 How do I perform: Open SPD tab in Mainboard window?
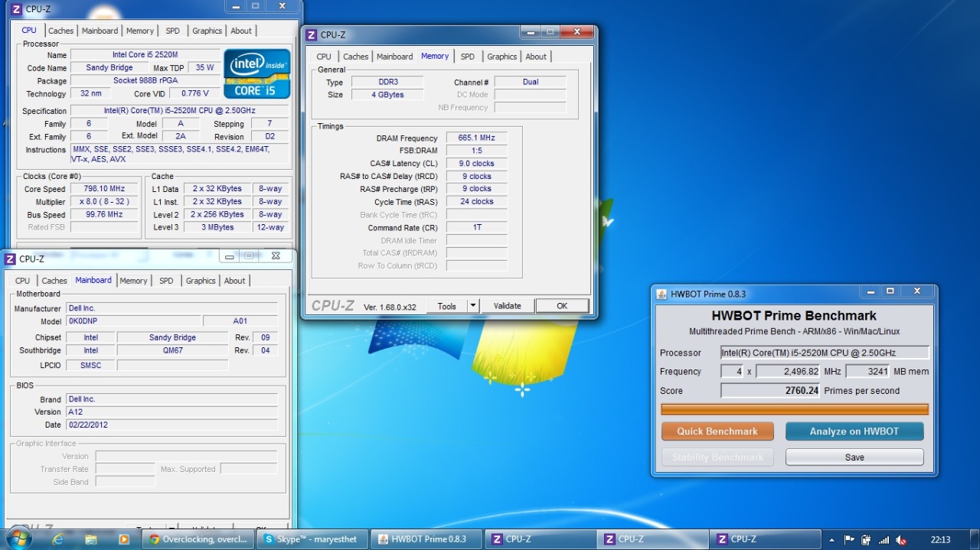[166, 281]
